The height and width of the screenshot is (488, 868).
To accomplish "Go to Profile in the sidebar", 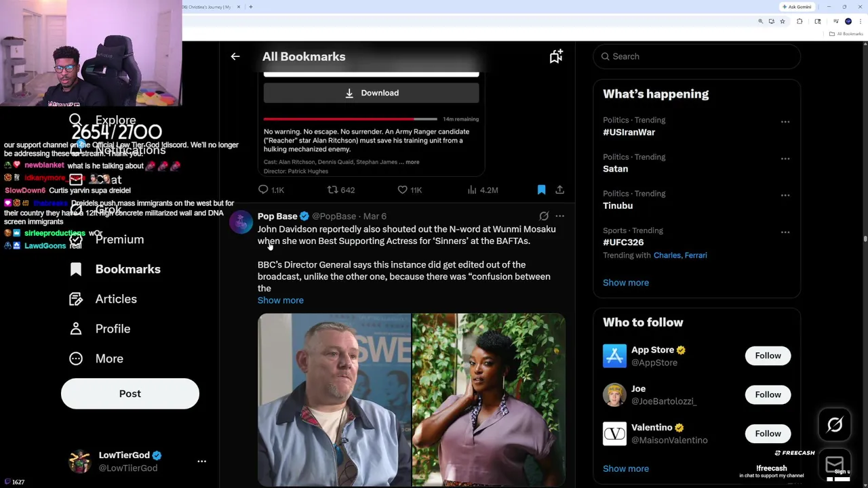I will (100, 329).
